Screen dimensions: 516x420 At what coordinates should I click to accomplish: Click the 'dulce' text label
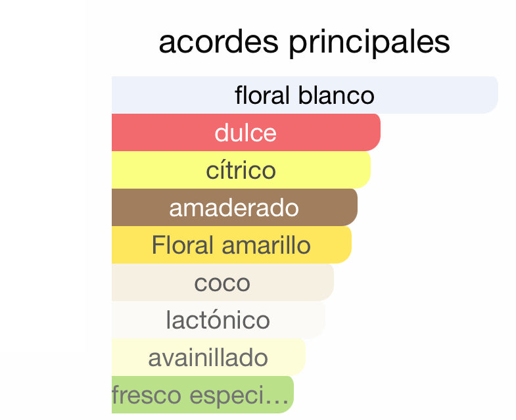[245, 133]
